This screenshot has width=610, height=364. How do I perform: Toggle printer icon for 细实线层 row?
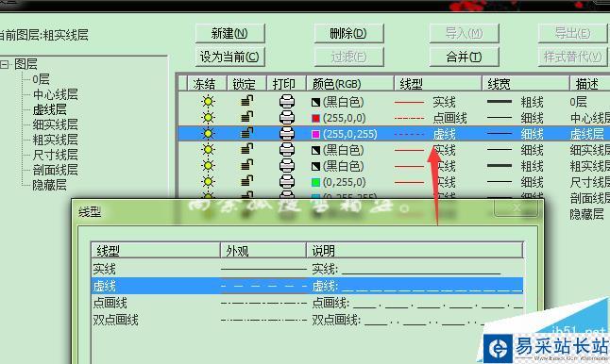click(287, 150)
